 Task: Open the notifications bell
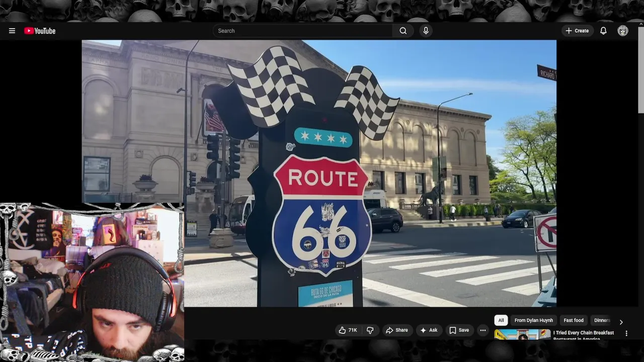603,31
